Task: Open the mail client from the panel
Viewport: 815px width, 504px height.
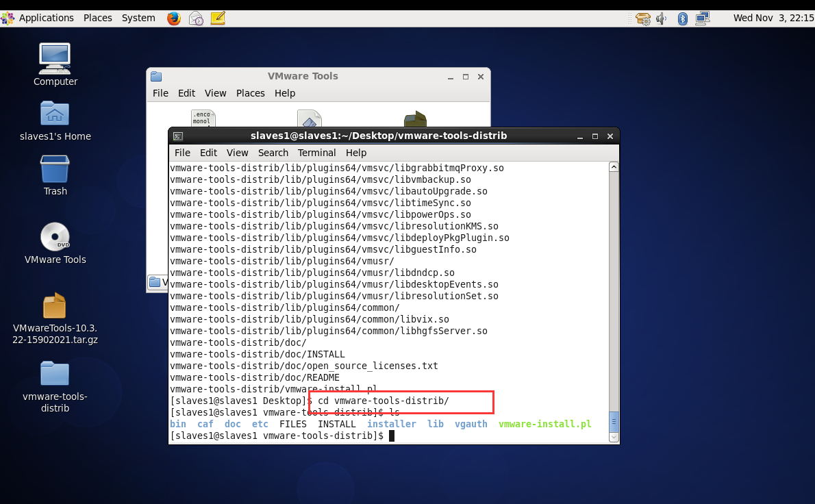Action: [196, 18]
